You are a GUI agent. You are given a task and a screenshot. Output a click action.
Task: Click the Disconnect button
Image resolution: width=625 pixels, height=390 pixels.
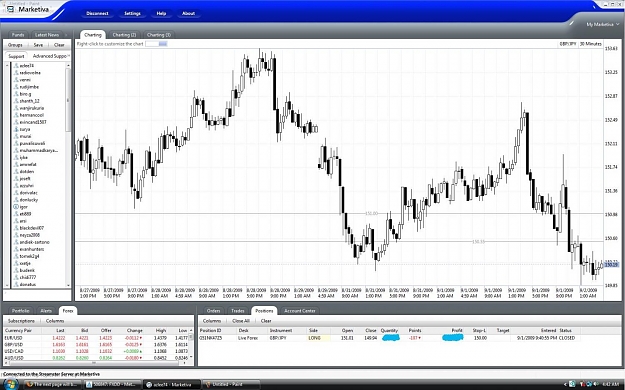click(x=97, y=14)
